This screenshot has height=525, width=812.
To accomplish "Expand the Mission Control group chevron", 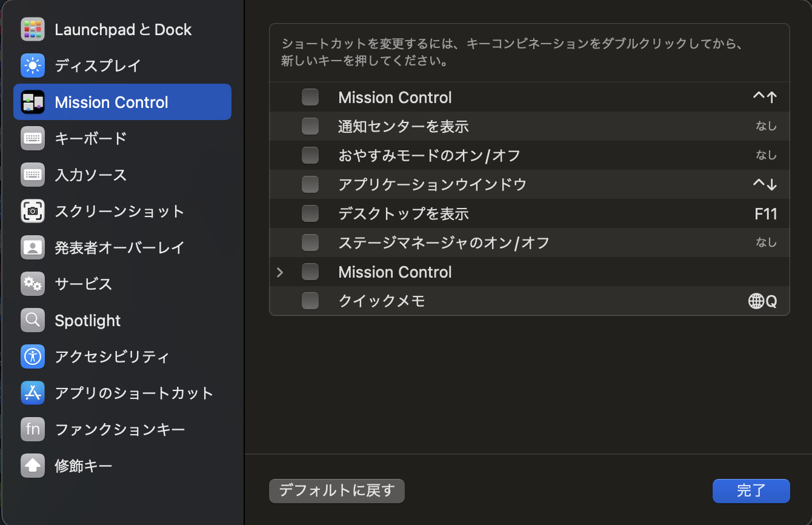I will coord(280,272).
